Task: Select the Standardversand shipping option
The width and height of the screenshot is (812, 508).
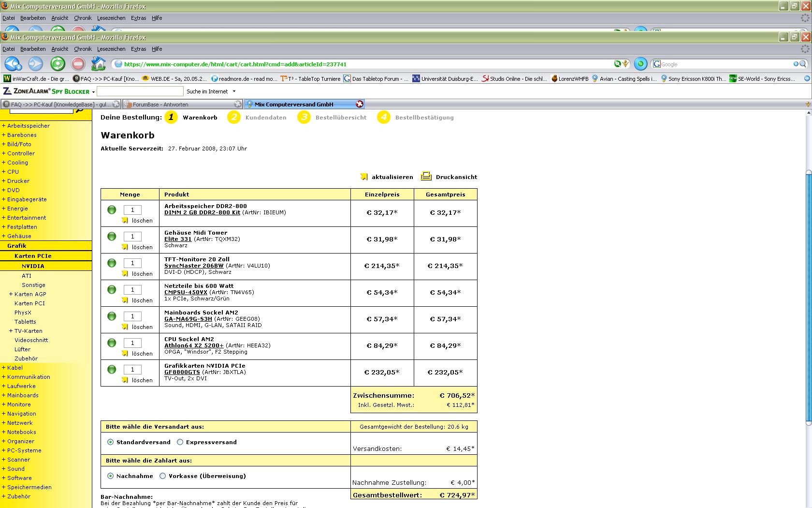Action: coord(111,442)
